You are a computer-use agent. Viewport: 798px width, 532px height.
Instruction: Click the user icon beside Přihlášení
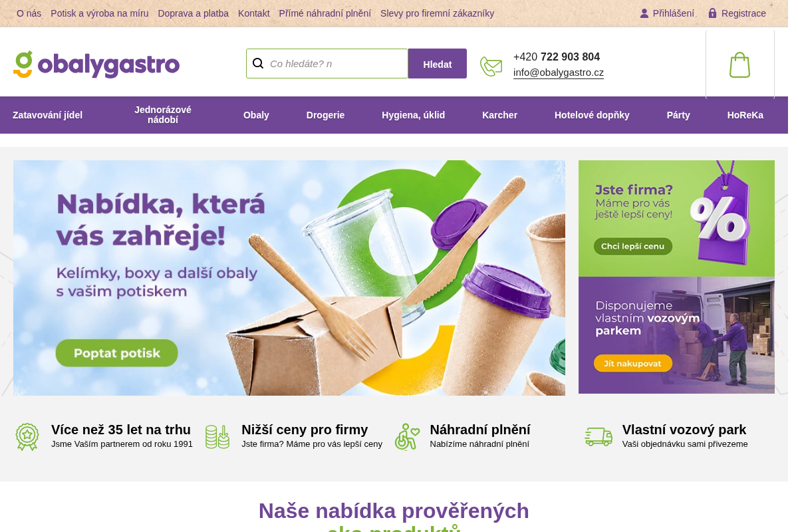point(644,13)
